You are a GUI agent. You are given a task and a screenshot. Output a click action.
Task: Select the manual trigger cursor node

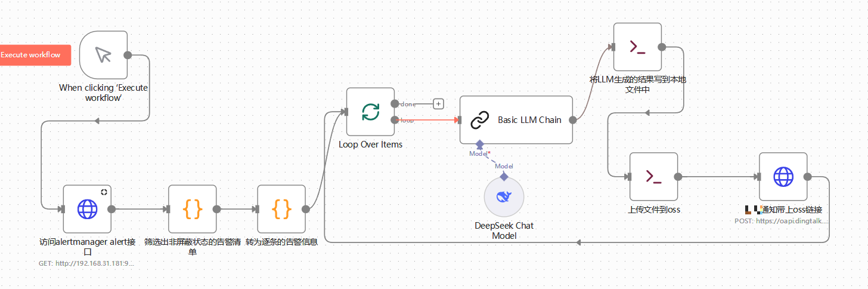103,55
